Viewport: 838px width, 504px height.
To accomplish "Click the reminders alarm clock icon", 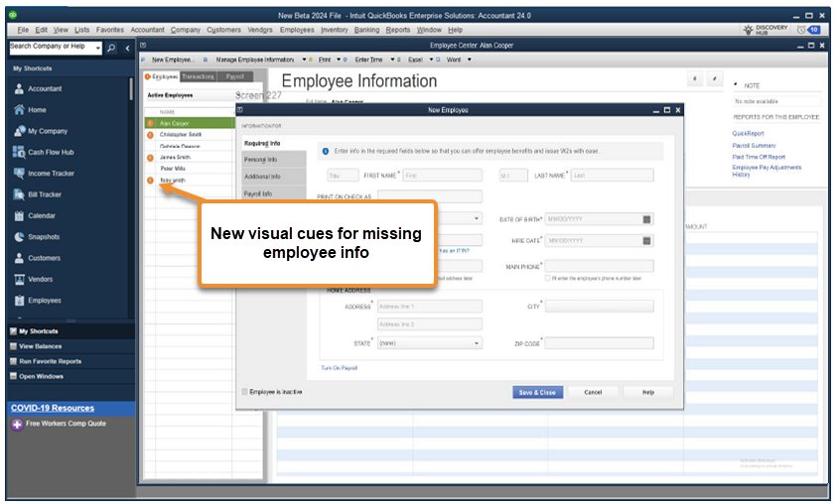I will [x=800, y=30].
